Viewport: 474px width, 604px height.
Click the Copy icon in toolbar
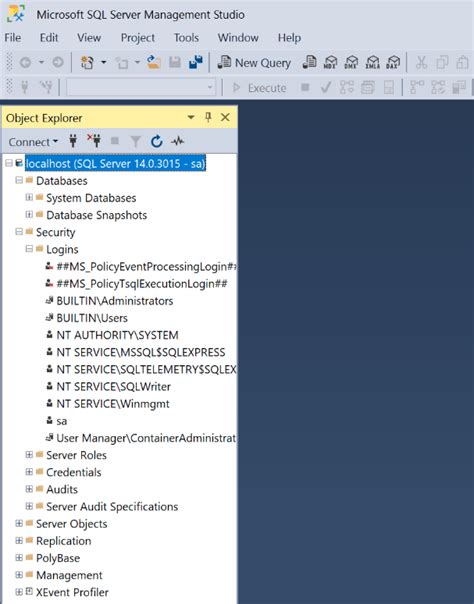click(442, 62)
